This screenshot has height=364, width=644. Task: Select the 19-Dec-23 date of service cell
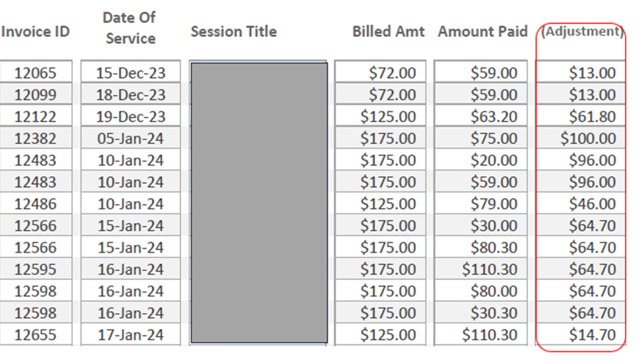(130, 117)
